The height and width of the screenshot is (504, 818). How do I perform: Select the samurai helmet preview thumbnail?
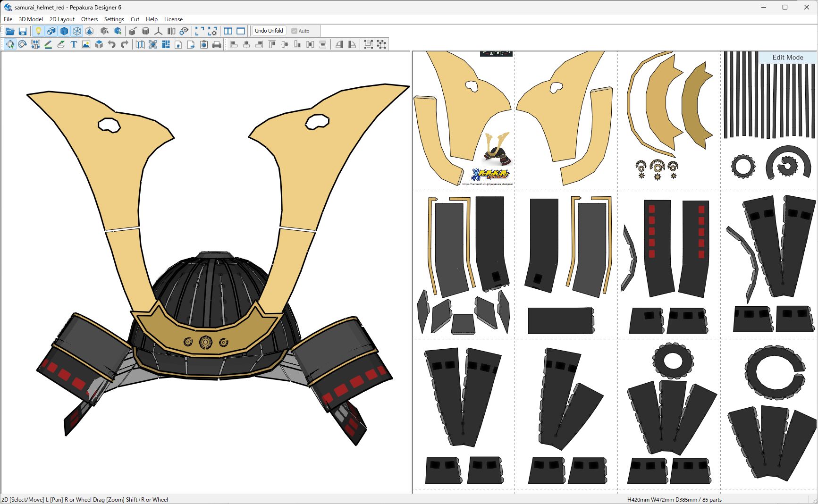tap(496, 149)
